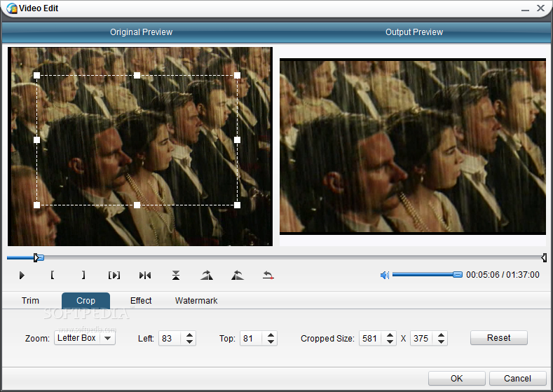Switch to the Trim tab
553x392 pixels.
pos(30,301)
